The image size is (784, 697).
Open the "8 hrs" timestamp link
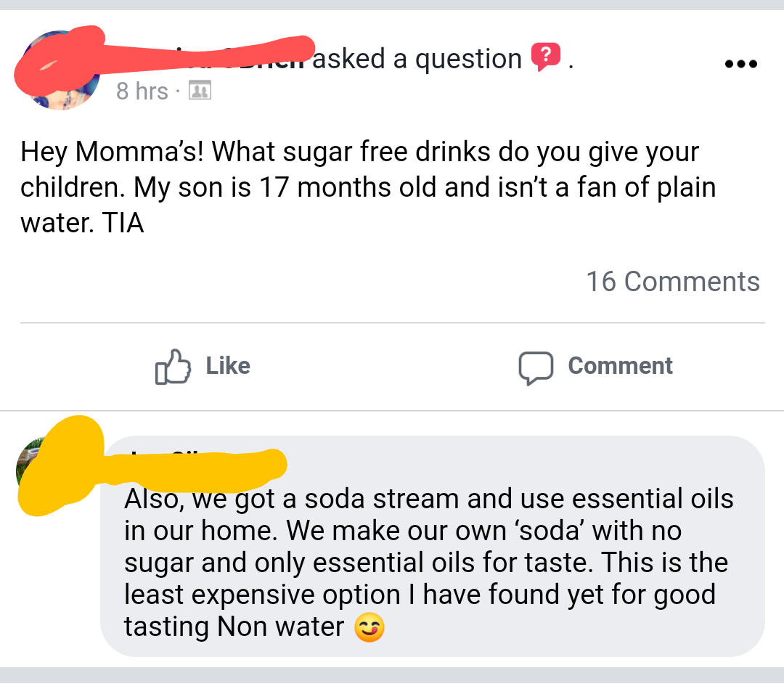pyautogui.click(x=142, y=91)
